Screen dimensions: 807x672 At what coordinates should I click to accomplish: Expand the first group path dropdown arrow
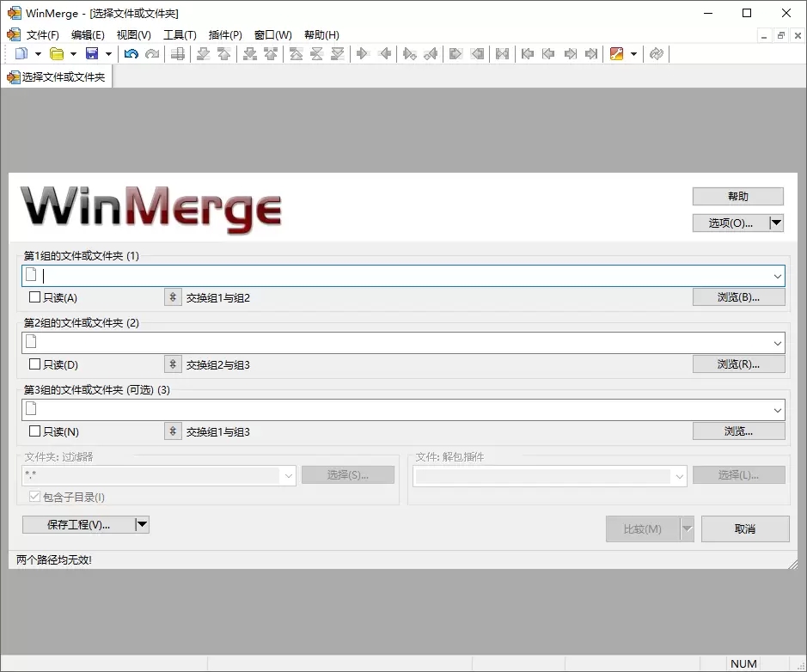coord(777,277)
